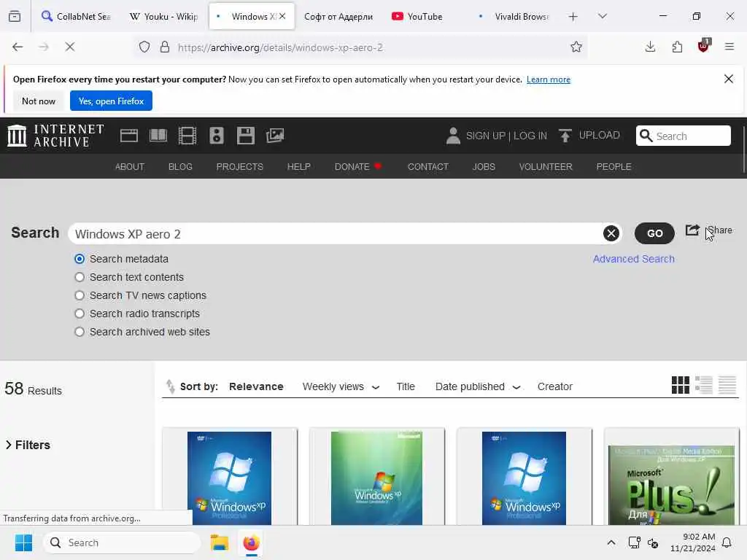This screenshot has width=747, height=560.
Task: Open the PROJECTS menu item
Action: (x=239, y=167)
